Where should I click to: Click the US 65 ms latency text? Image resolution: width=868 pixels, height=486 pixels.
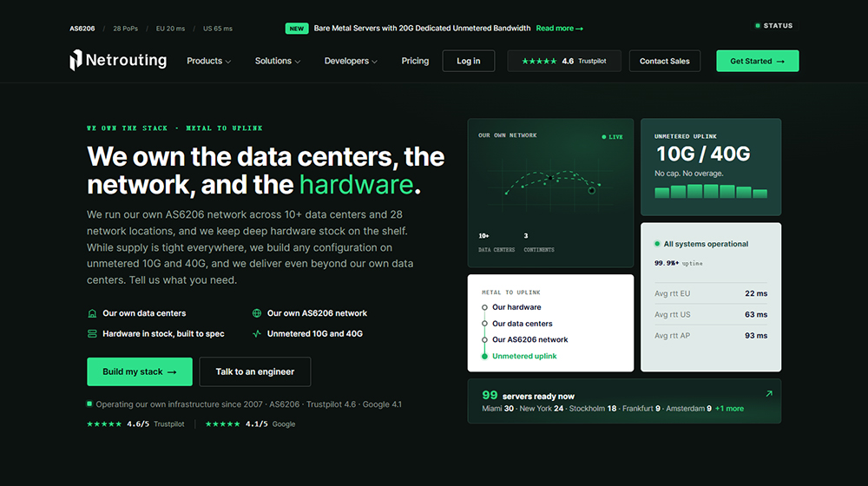(218, 29)
